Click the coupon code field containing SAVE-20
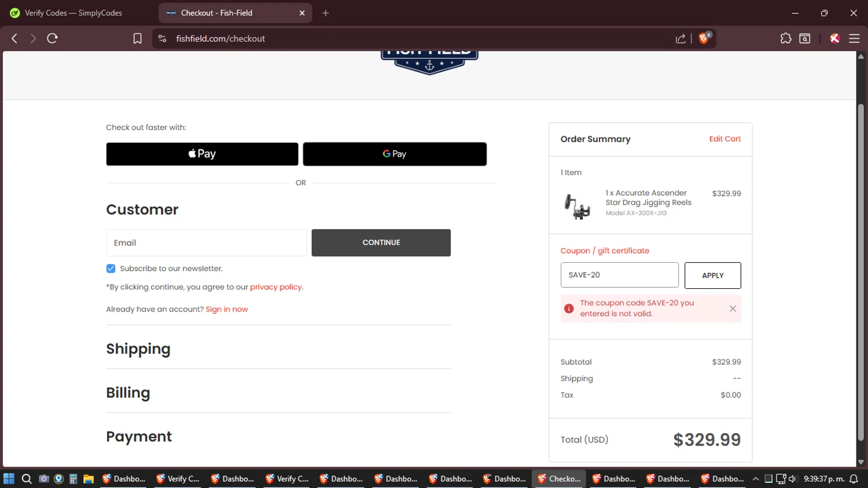The height and width of the screenshot is (488, 868). [619, 275]
